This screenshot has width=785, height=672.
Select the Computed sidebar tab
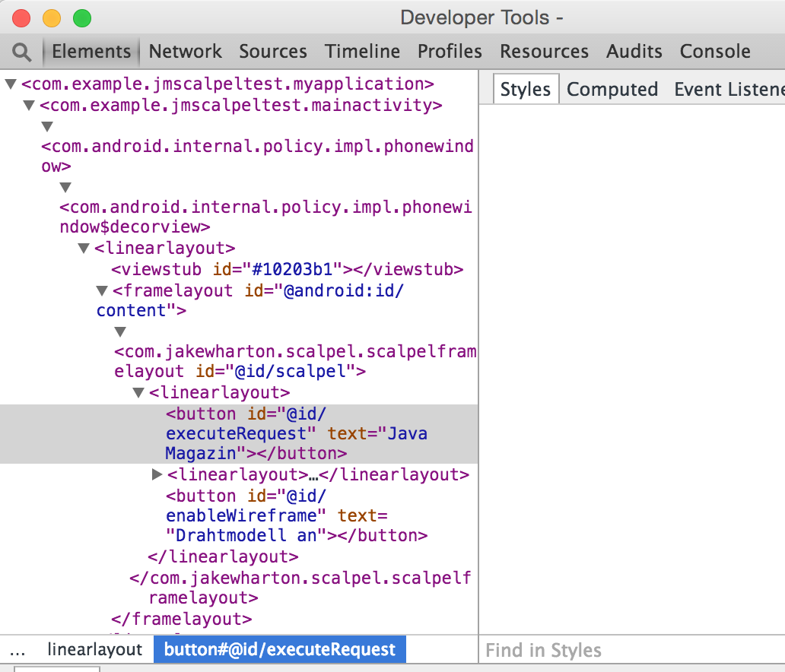pos(612,90)
